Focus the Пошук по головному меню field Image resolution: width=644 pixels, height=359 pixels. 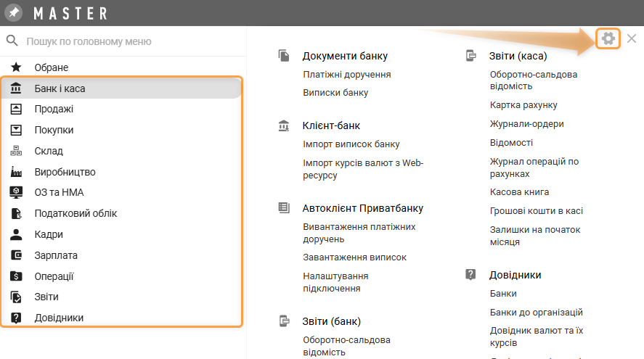(x=123, y=41)
